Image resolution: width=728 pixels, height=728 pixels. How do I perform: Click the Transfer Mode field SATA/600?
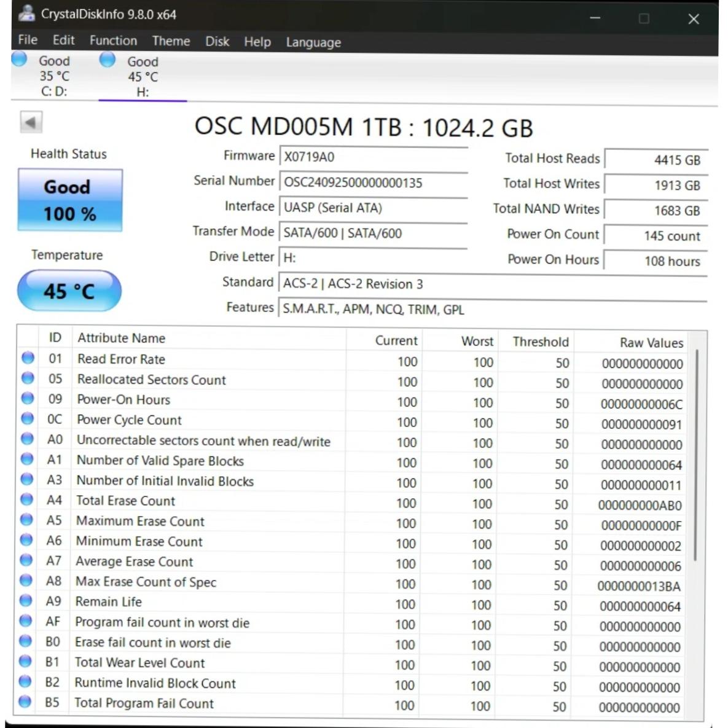click(x=373, y=233)
